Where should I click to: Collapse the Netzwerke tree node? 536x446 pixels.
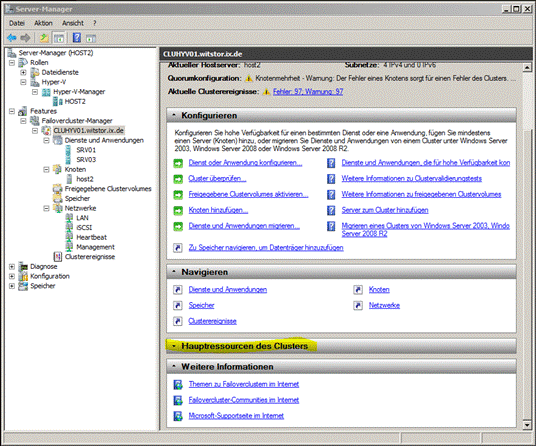coord(46,208)
